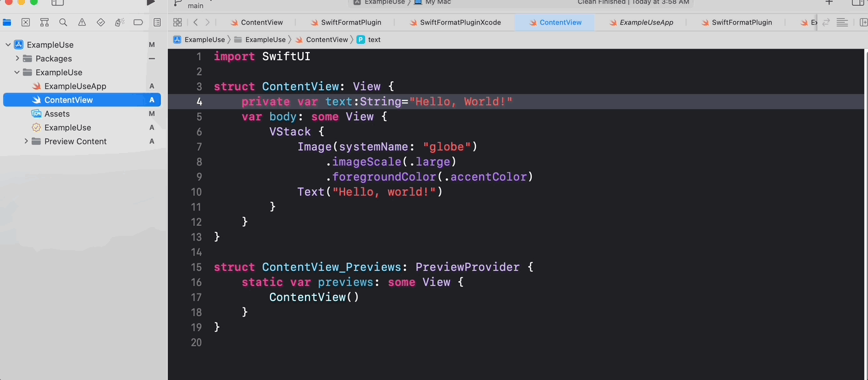Switch to the SwiftFormatPluginXcode tab
The image size is (868, 380).
point(456,22)
